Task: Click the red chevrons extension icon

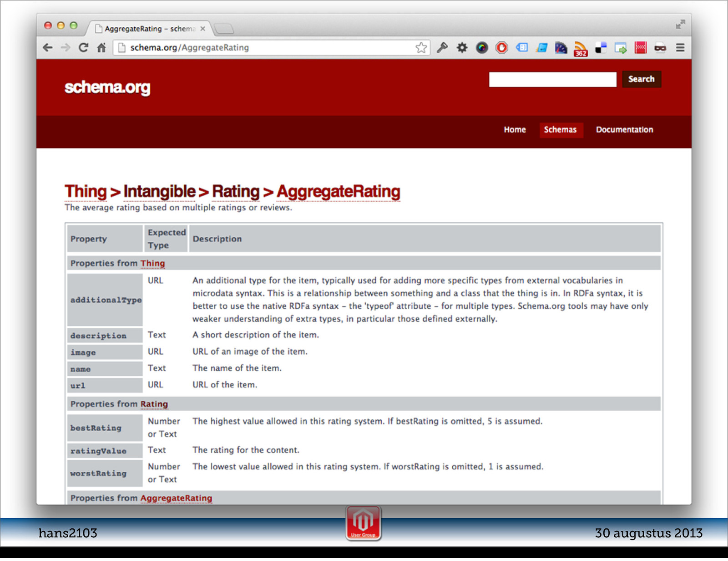Action: point(641,47)
